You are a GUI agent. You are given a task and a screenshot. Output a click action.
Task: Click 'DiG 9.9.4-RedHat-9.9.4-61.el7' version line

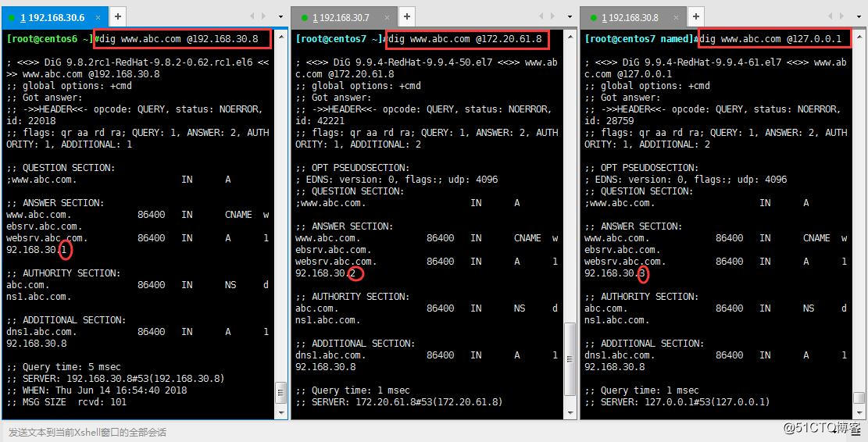click(x=716, y=62)
